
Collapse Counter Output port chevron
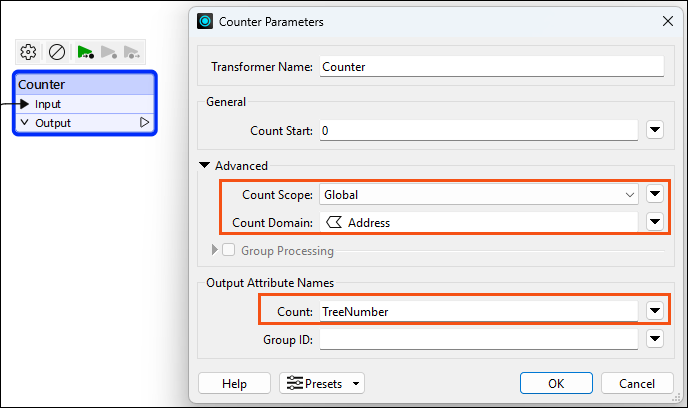pos(25,122)
